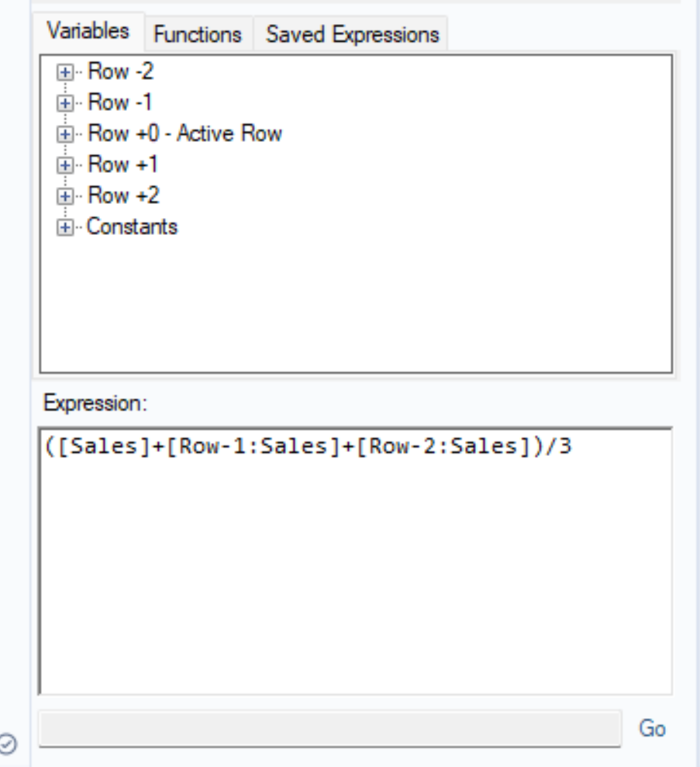Select the Row +0 - Active Row label
The height and width of the screenshot is (767, 700).
(x=184, y=134)
